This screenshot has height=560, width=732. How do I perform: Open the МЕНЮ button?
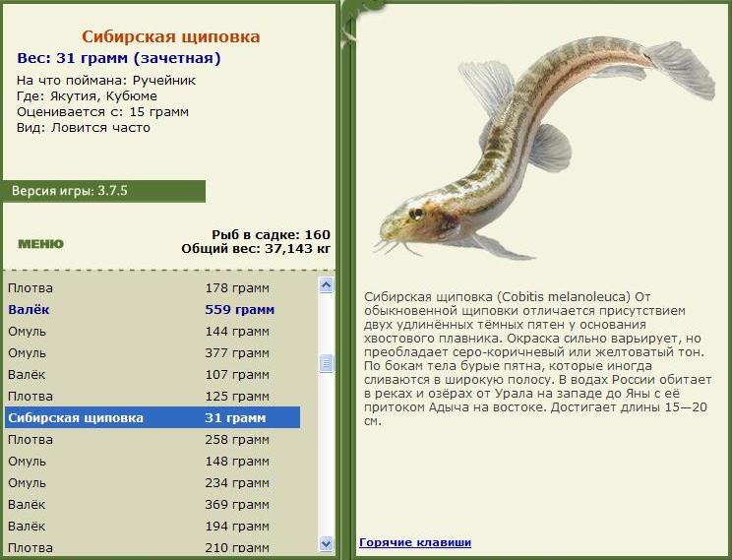coord(40,244)
